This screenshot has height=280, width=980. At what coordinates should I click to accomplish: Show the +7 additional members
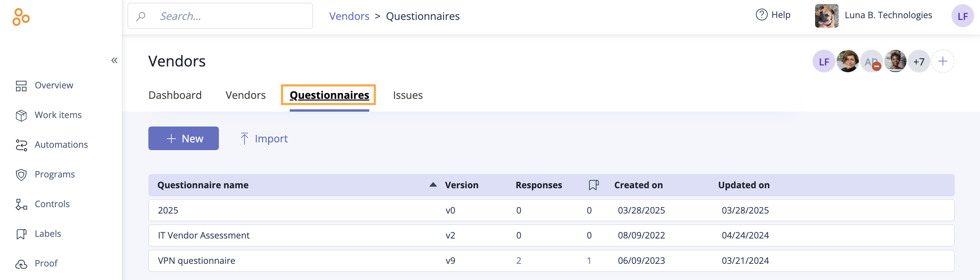pos(919,61)
